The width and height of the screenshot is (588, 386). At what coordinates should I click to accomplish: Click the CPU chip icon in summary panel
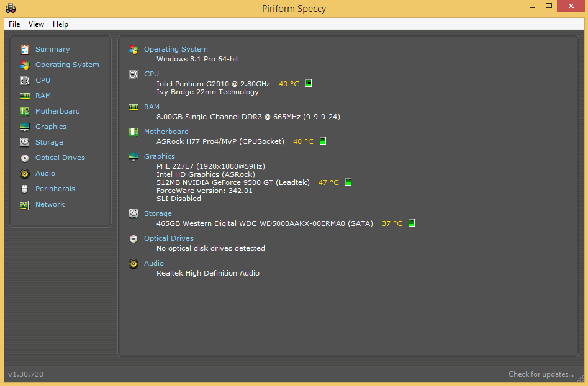[x=133, y=74]
